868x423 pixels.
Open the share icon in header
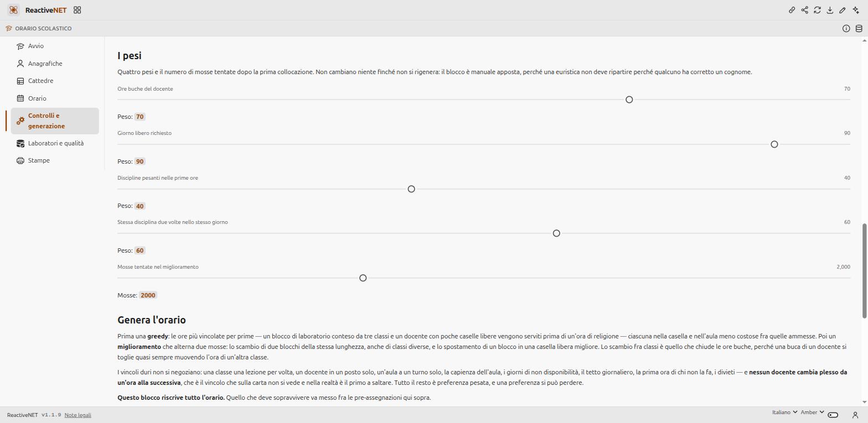point(805,10)
